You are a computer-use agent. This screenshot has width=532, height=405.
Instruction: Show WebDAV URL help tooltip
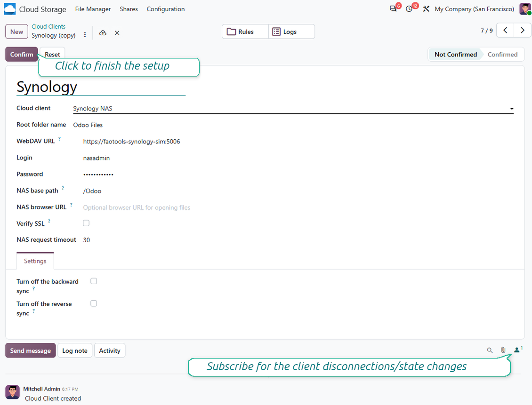point(59,139)
